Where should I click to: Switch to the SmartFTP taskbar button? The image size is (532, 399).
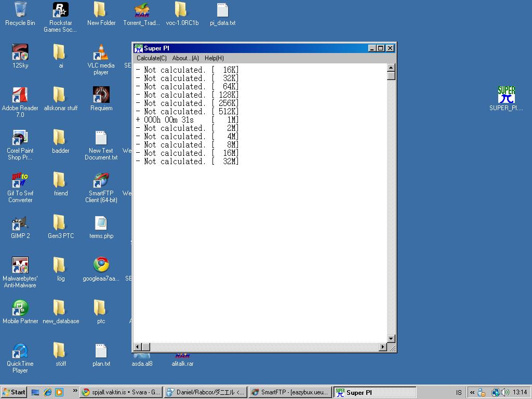click(x=290, y=392)
